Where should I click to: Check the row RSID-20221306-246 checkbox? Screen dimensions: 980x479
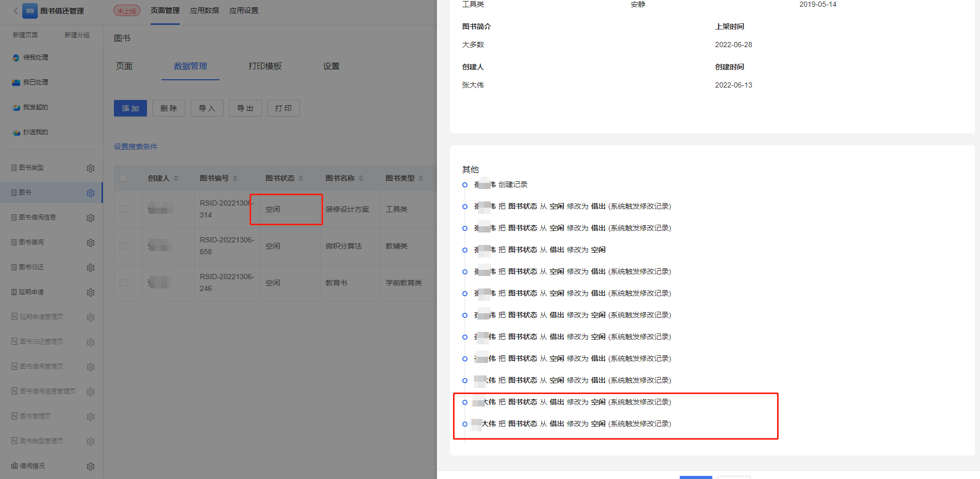tap(123, 283)
